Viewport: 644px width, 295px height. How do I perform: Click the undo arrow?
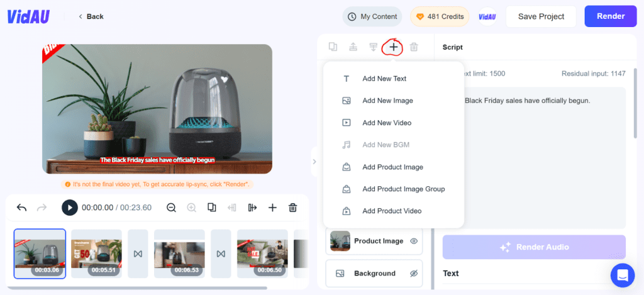coord(22,208)
